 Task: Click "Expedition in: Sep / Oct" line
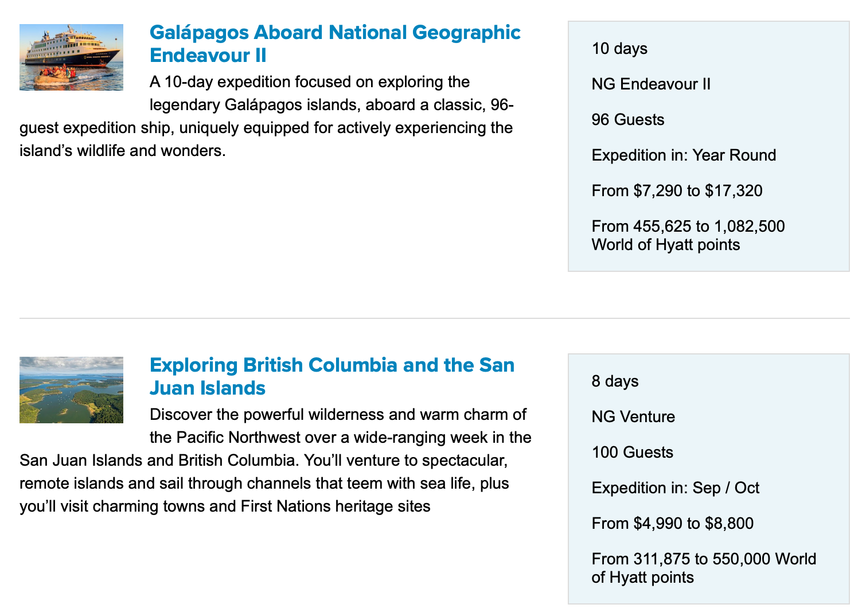(x=675, y=488)
